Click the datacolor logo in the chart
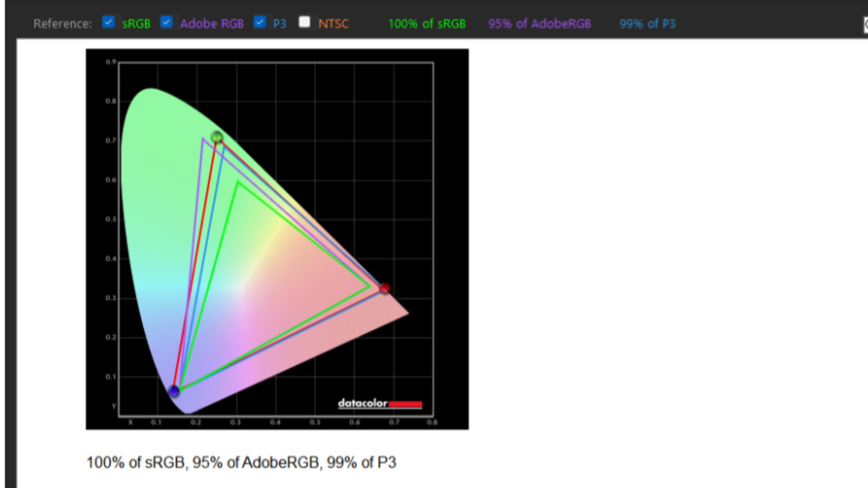Screen dimensions: 868x488 point(380,404)
